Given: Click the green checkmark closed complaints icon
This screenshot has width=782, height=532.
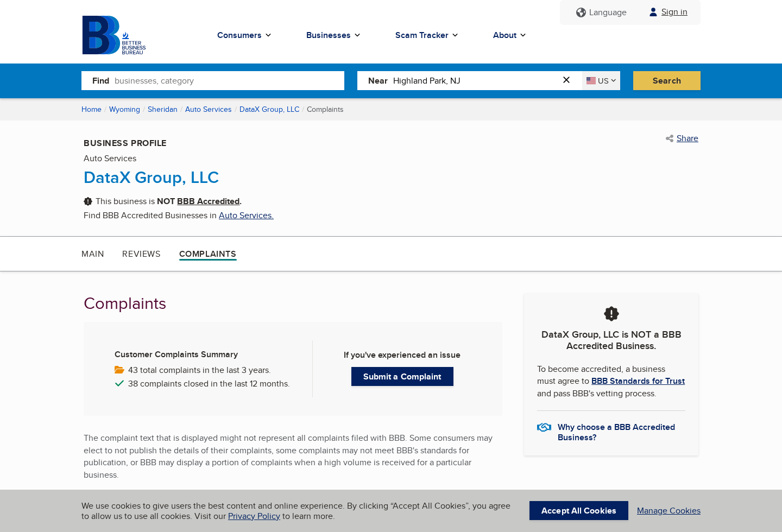Looking at the screenshot, I should pyautogui.click(x=119, y=383).
